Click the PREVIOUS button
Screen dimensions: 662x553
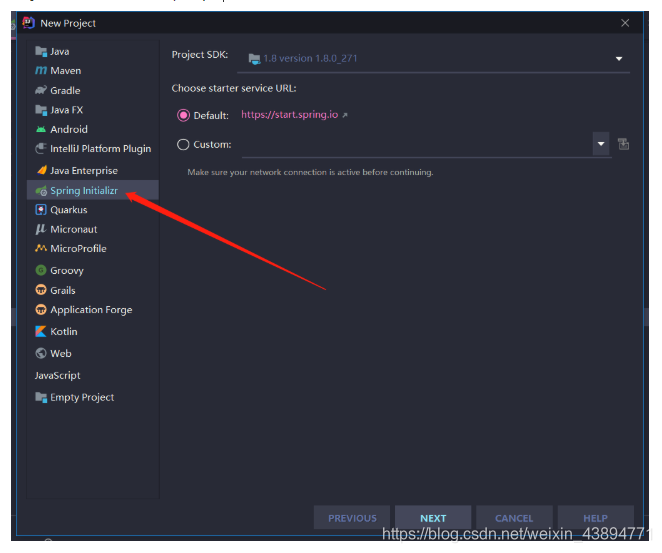[352, 518]
